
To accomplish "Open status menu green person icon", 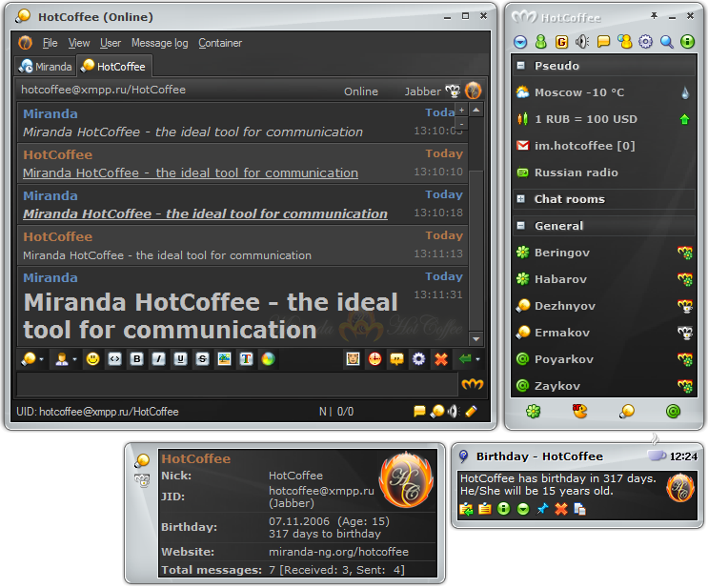I will coord(540,42).
